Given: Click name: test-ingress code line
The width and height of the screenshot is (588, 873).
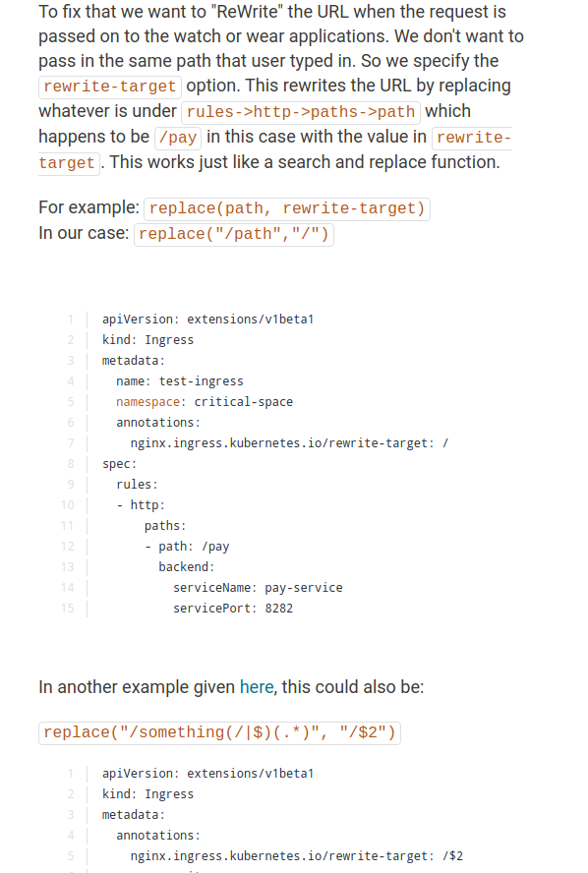Looking at the screenshot, I should pyautogui.click(x=180, y=381).
